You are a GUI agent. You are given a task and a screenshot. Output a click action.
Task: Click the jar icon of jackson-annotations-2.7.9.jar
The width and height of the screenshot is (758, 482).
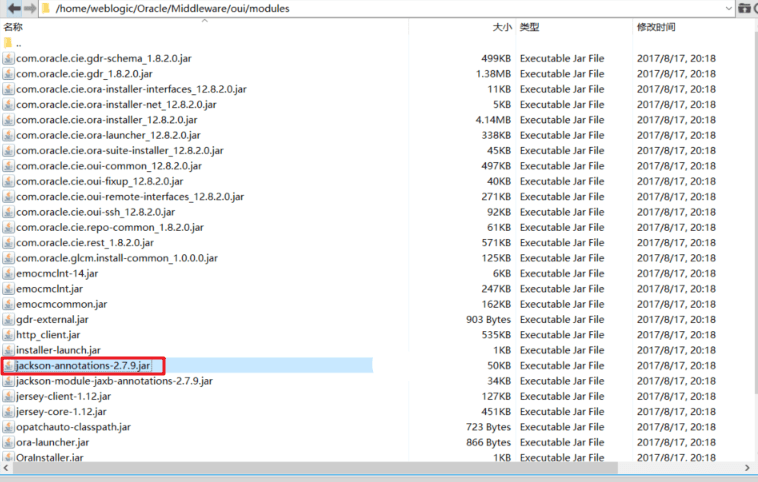click(x=8, y=365)
